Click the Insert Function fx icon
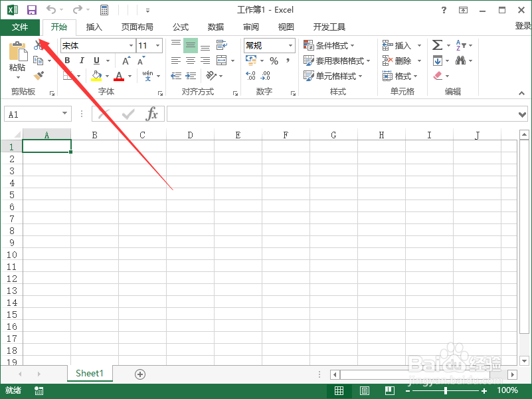Screen dimensions: 532x399 [151, 113]
